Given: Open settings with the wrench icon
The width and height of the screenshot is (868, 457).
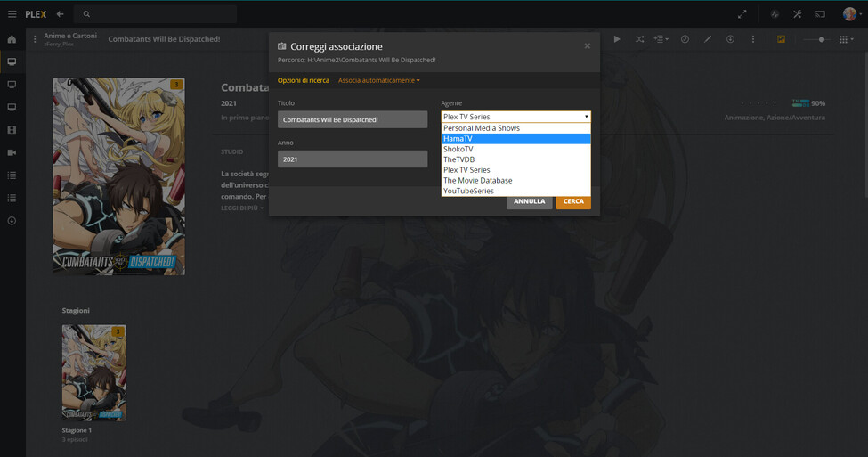Looking at the screenshot, I should coord(797,14).
